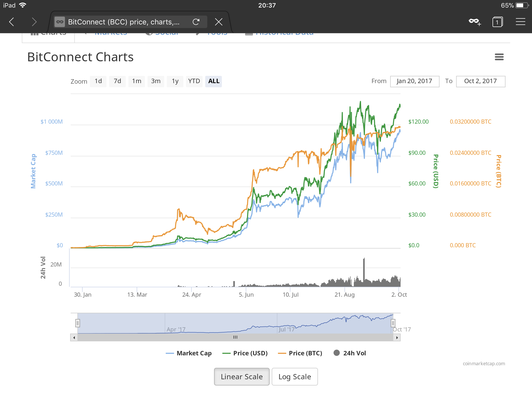
Task: Open the chart context menu icon
Action: 499,57
